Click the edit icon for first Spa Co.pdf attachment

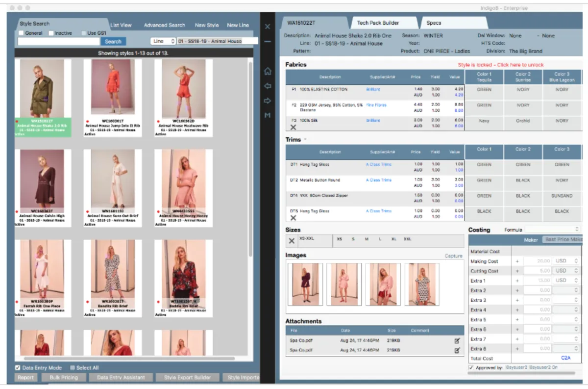(457, 340)
